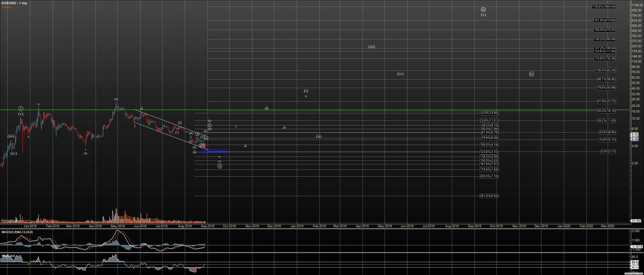The width and height of the screenshot is (644, 275).
Task: Select the MACD(C,EMA,12,26,9) indicator label
Action: [17, 232]
